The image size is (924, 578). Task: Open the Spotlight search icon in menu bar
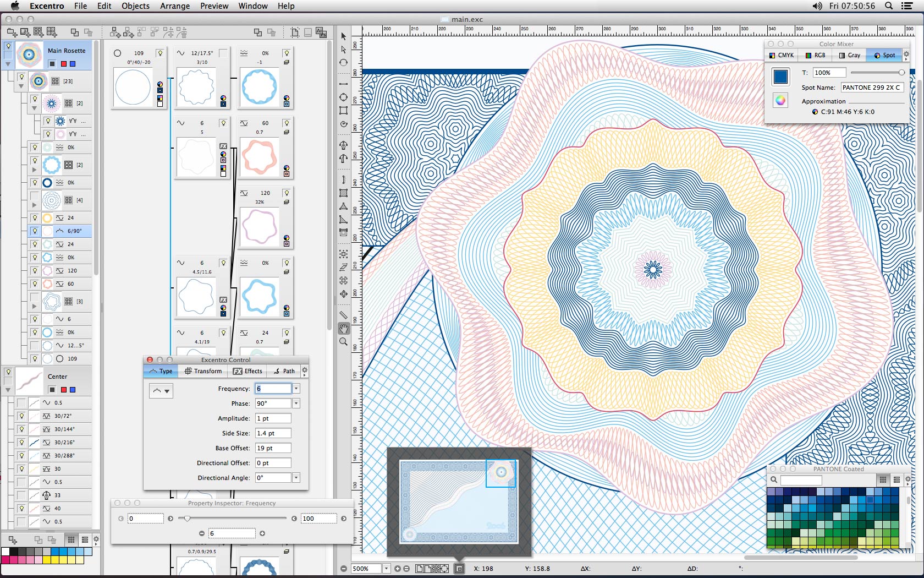click(888, 6)
